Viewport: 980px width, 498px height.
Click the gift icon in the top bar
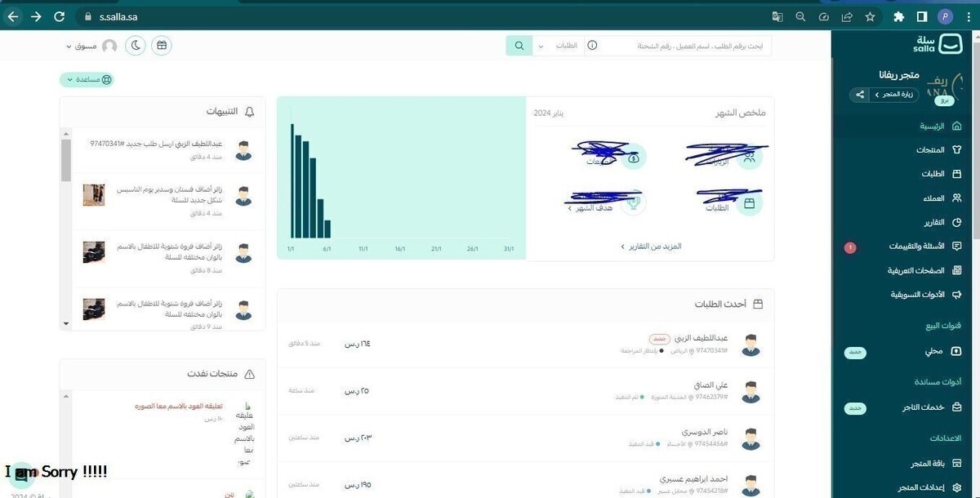[x=162, y=45]
